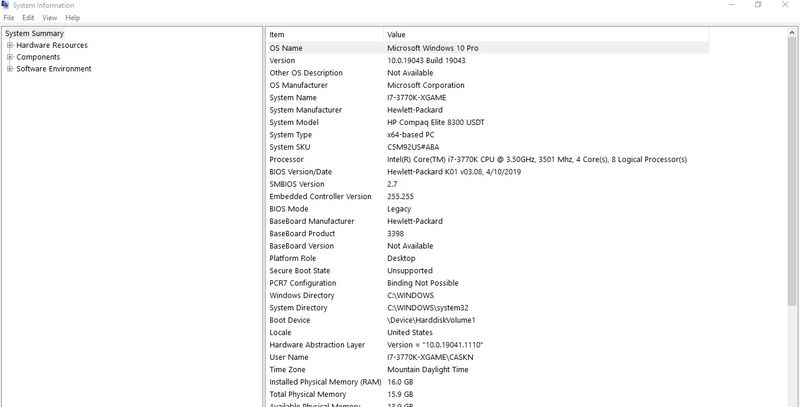Click the 3398 value
Viewport: 800px width, 407px height.
pos(395,234)
